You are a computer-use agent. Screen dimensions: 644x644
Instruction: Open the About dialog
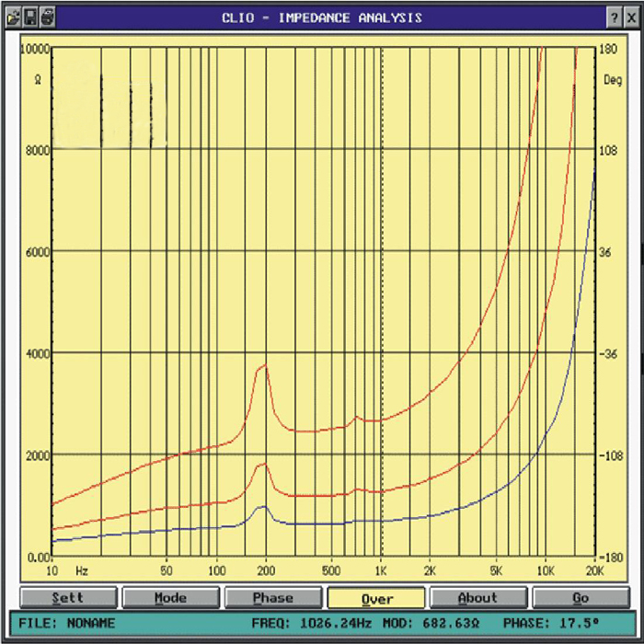click(478, 598)
